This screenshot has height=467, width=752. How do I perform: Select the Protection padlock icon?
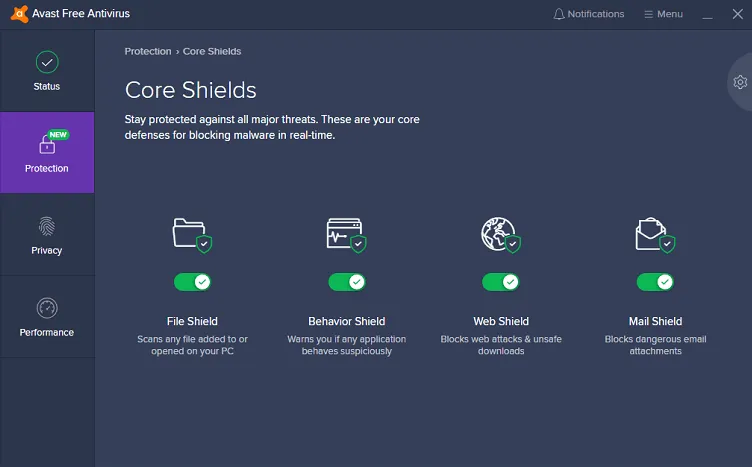click(x=47, y=144)
